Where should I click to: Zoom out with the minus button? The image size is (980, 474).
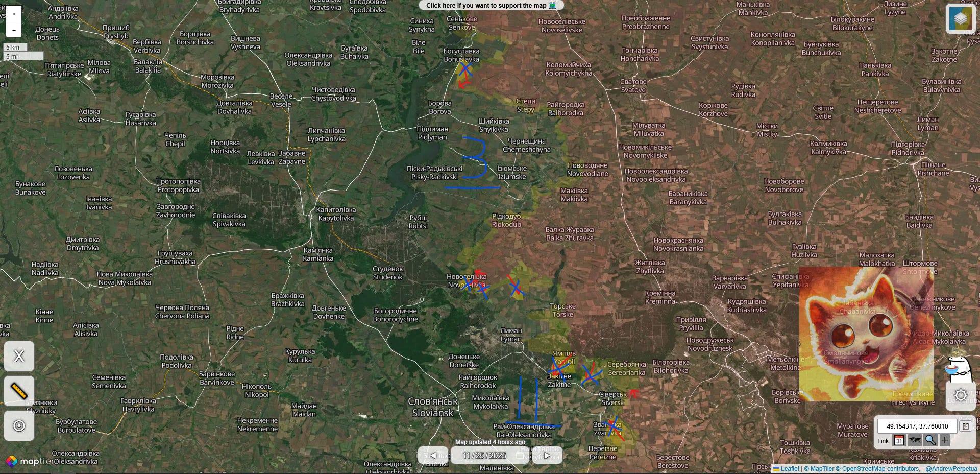coord(14,30)
